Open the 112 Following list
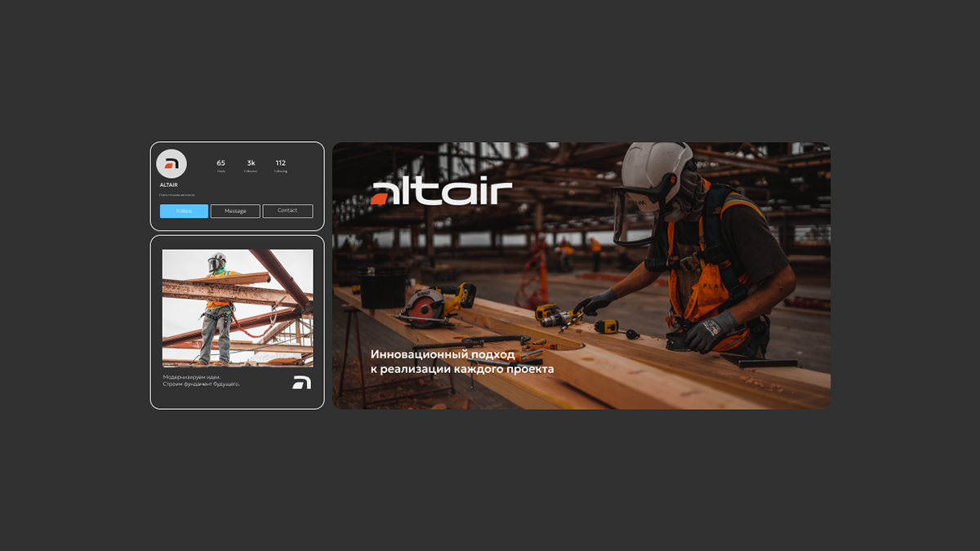 click(x=281, y=164)
